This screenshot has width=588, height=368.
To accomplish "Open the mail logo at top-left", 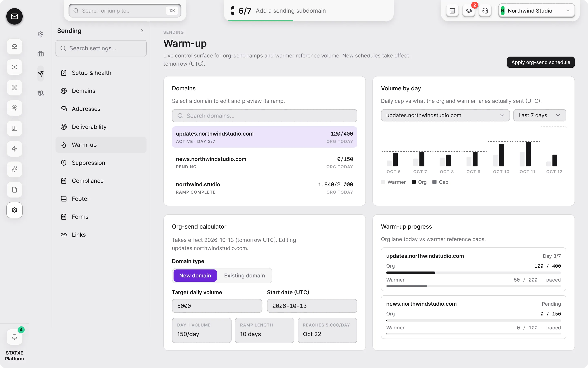I will 14,16.
